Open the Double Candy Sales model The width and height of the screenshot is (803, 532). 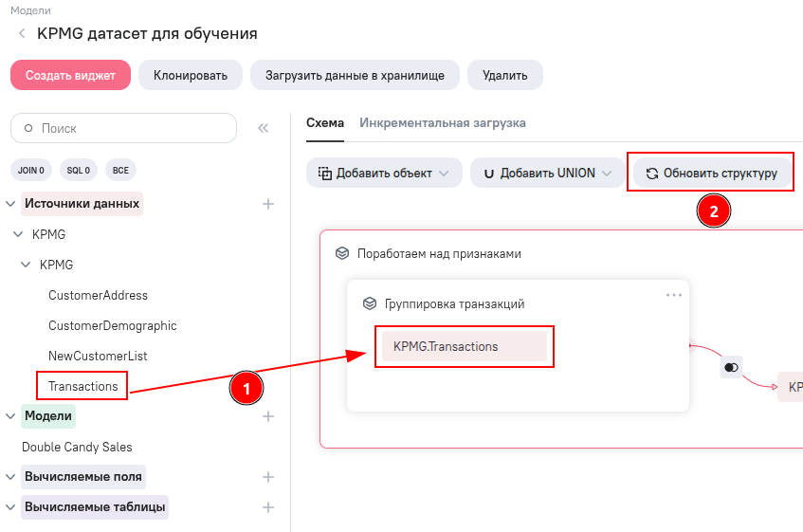pos(77,447)
